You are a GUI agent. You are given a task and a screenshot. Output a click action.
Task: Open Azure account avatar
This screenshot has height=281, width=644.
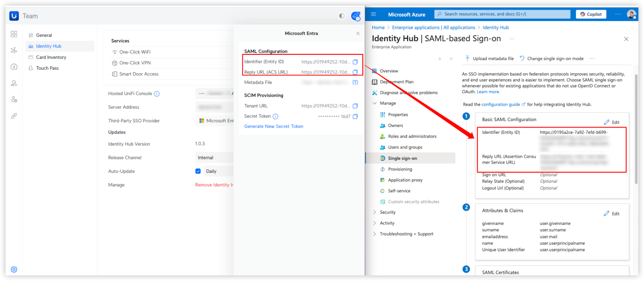[632, 14]
